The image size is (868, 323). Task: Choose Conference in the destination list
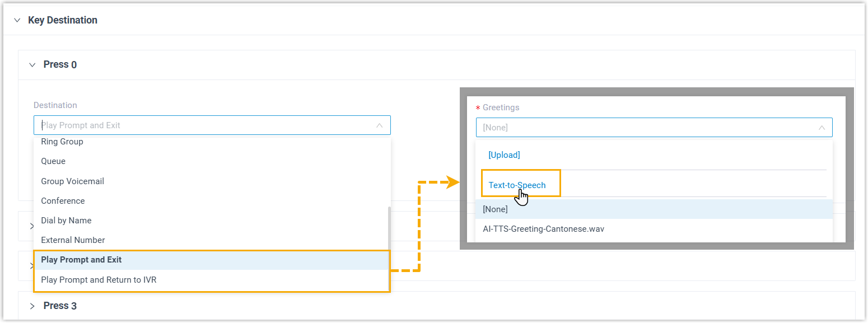tap(63, 201)
